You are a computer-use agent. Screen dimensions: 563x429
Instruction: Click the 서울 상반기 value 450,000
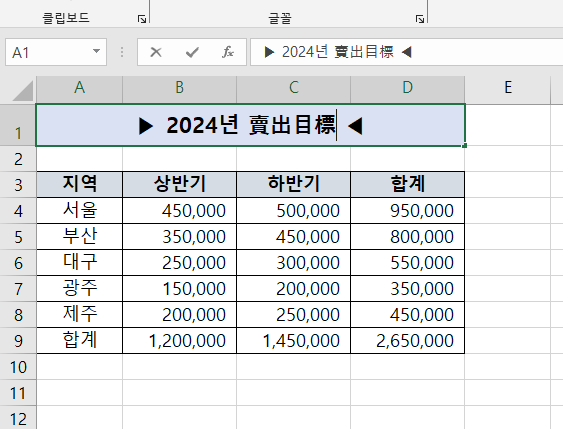[x=180, y=211]
